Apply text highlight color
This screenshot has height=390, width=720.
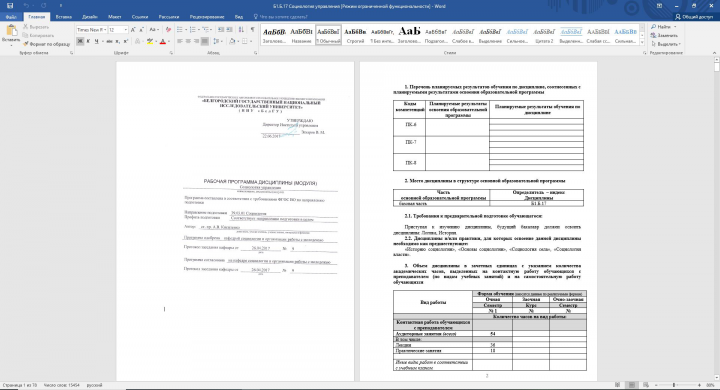pos(150,41)
